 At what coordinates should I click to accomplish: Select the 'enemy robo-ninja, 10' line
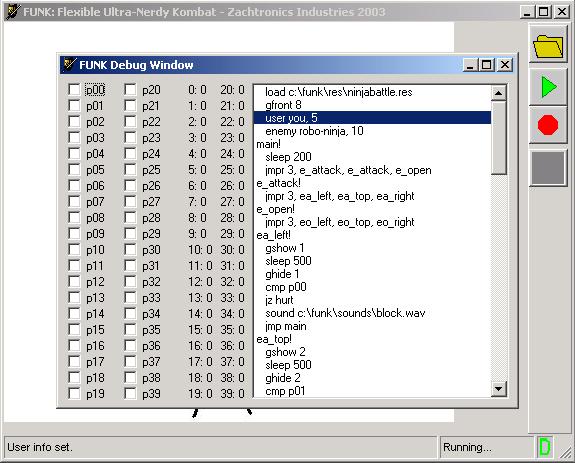[x=372, y=131]
